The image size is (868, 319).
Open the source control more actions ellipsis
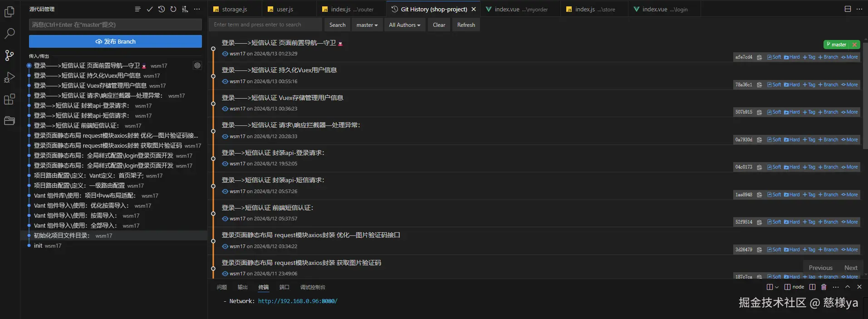(x=197, y=9)
